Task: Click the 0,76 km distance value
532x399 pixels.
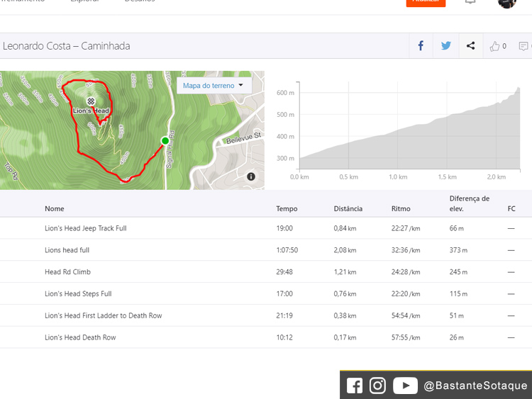Action: tap(345, 294)
